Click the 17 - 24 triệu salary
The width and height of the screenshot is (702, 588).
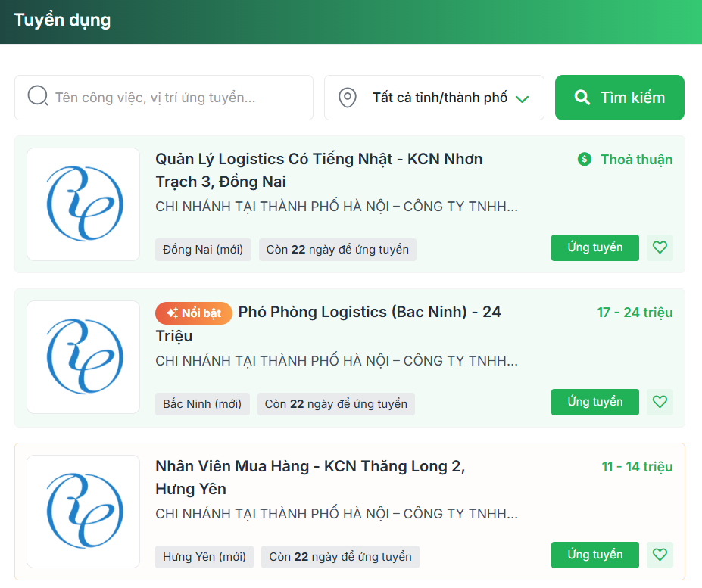635,313
